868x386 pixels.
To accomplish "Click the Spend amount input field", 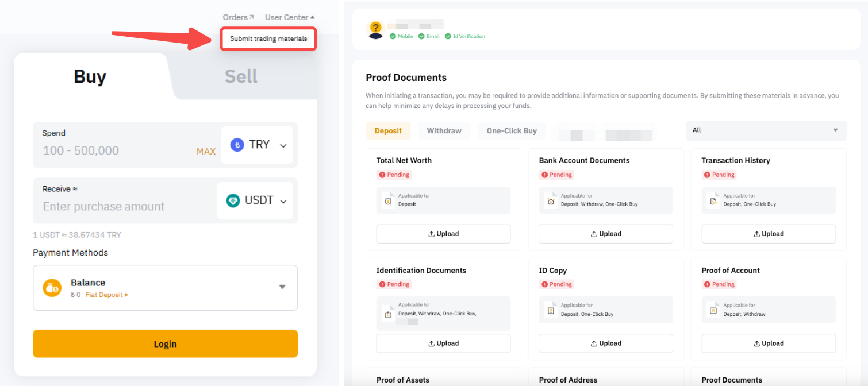I will coord(115,150).
